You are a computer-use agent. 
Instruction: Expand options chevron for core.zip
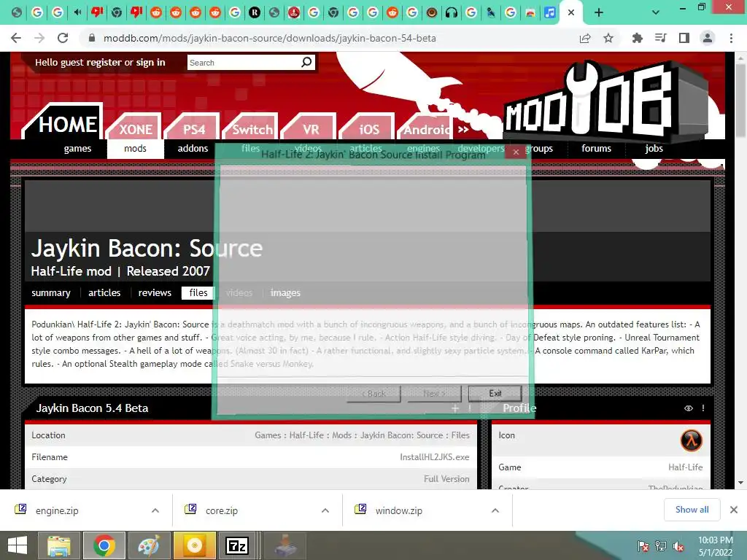[325, 510]
